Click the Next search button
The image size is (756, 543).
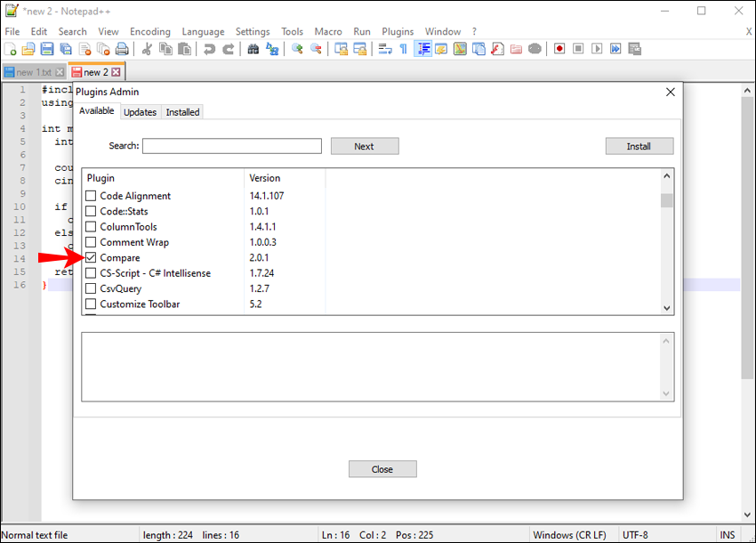click(365, 146)
